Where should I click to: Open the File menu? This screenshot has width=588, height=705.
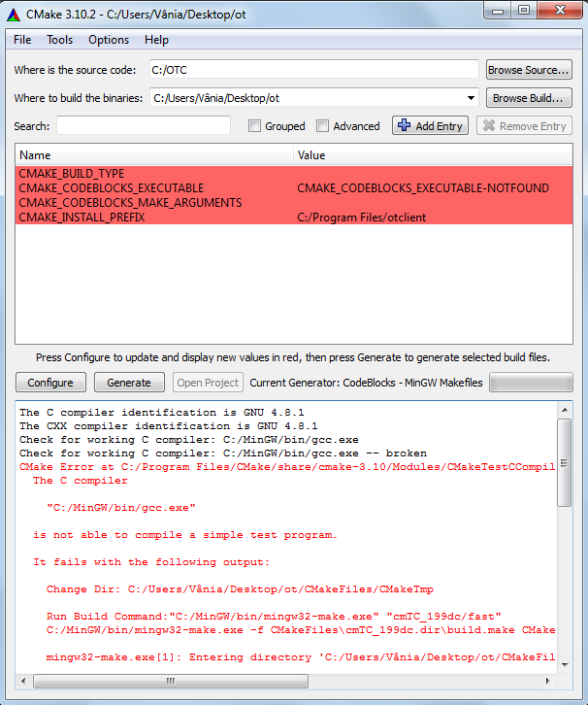pyautogui.click(x=22, y=40)
